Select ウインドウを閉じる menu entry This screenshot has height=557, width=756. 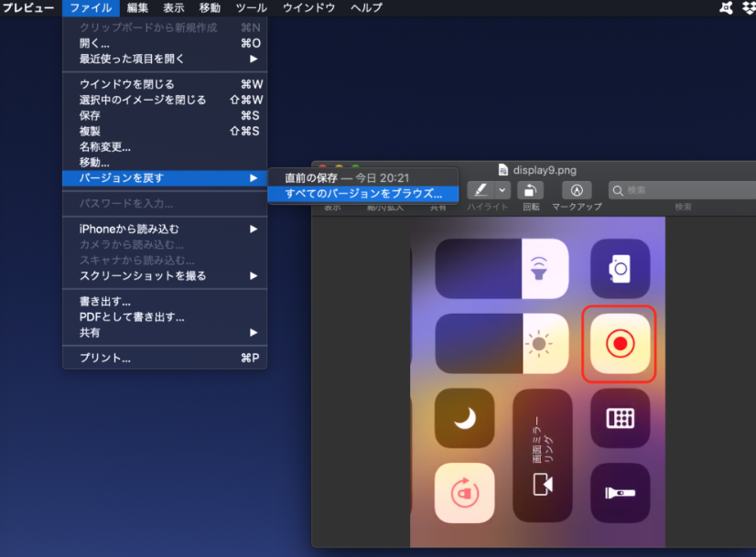coord(165,84)
